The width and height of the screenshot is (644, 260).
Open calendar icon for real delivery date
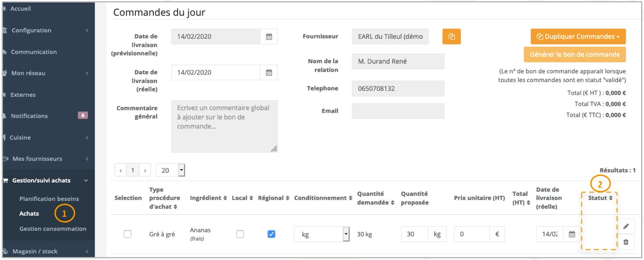[x=269, y=72]
